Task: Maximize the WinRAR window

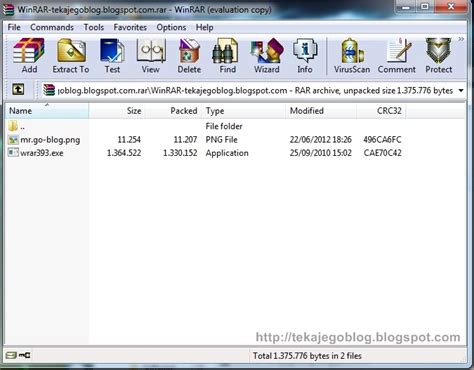Action: coord(425,7)
